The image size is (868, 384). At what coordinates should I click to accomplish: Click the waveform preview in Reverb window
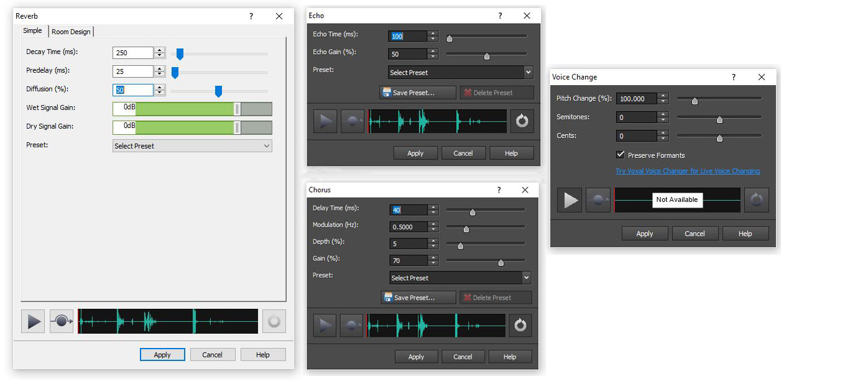tap(168, 321)
